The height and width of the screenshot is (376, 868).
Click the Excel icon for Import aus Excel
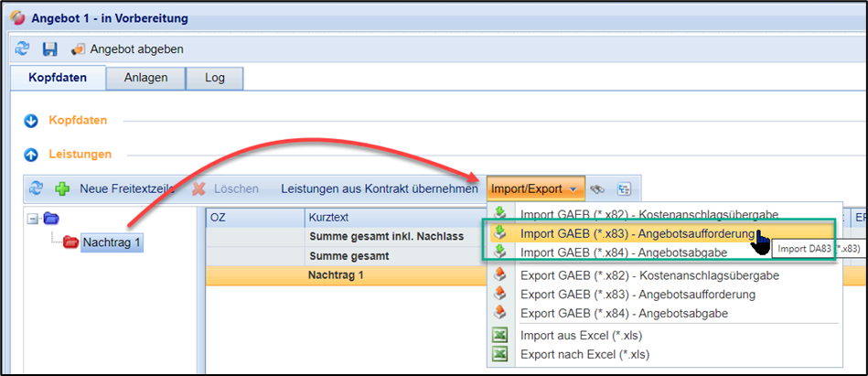tap(500, 335)
